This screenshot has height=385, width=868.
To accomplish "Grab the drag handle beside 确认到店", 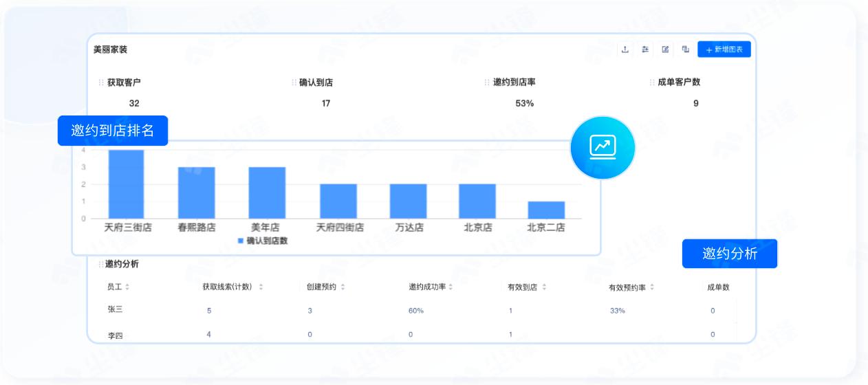I will click(294, 82).
